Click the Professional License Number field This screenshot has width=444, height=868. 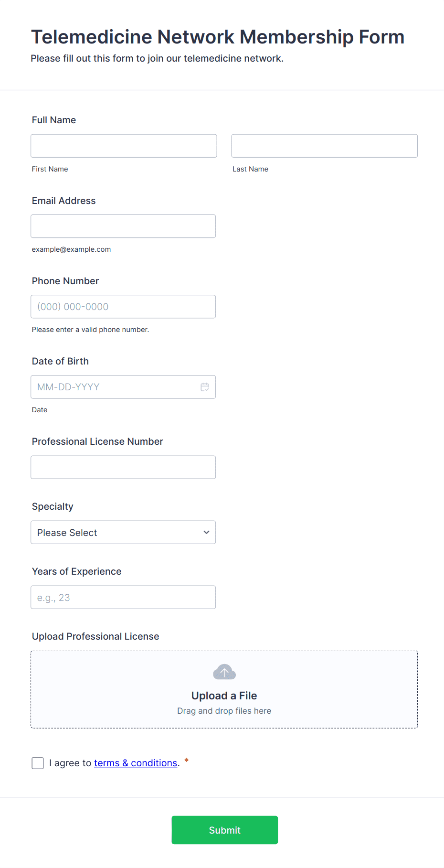123,467
